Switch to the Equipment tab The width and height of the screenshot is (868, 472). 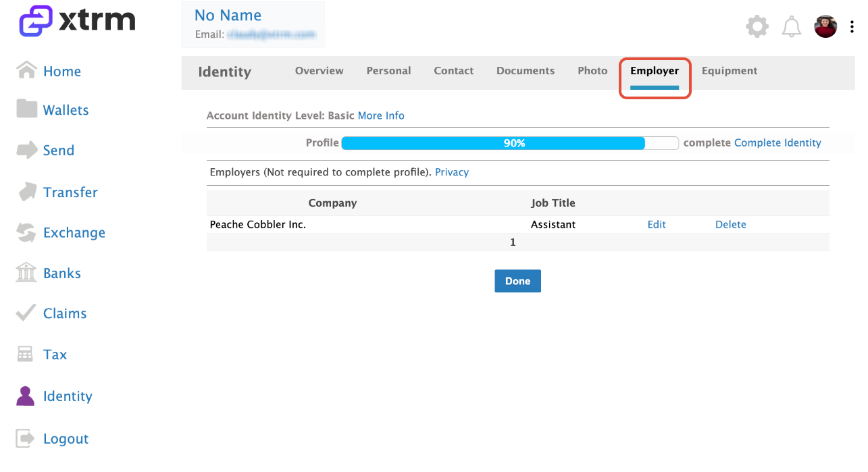[x=730, y=71]
